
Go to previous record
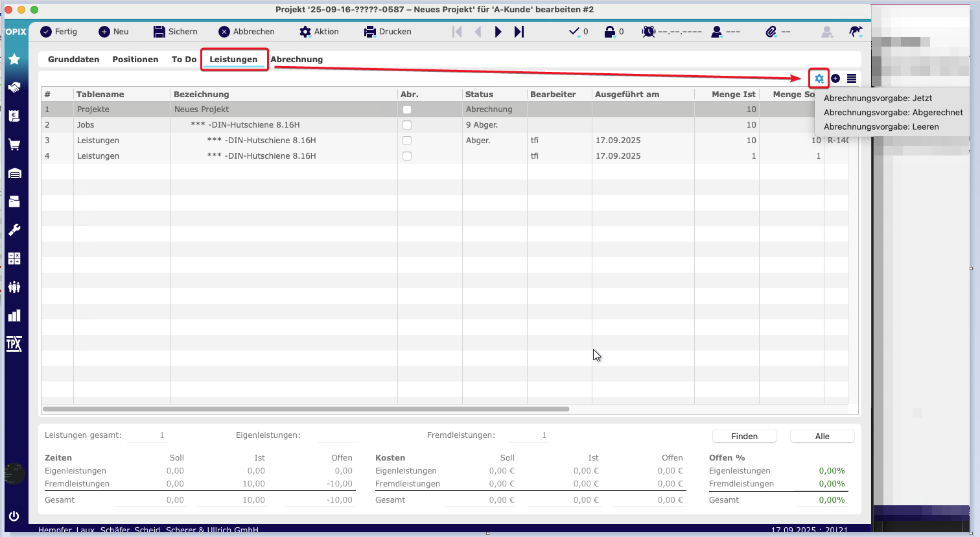click(478, 32)
